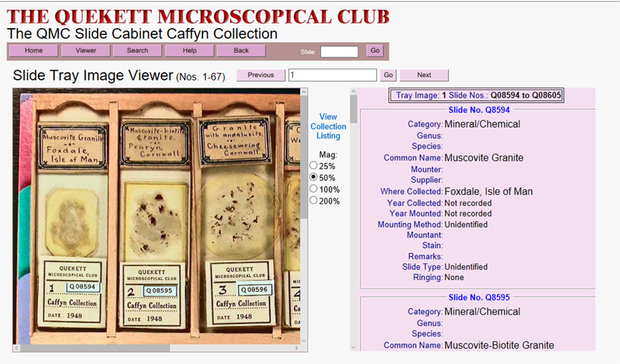This screenshot has height=364, width=620.
Task: Open the Viewer button in the nav bar
Action: click(x=86, y=50)
